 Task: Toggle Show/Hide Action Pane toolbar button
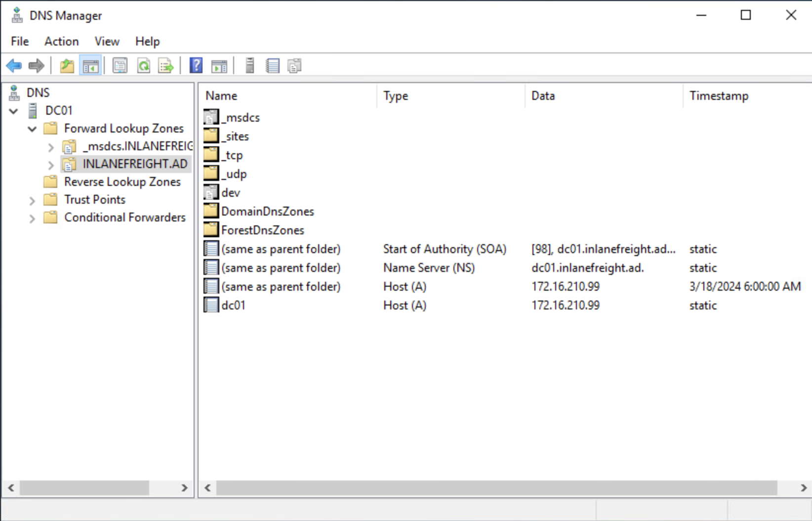click(219, 66)
